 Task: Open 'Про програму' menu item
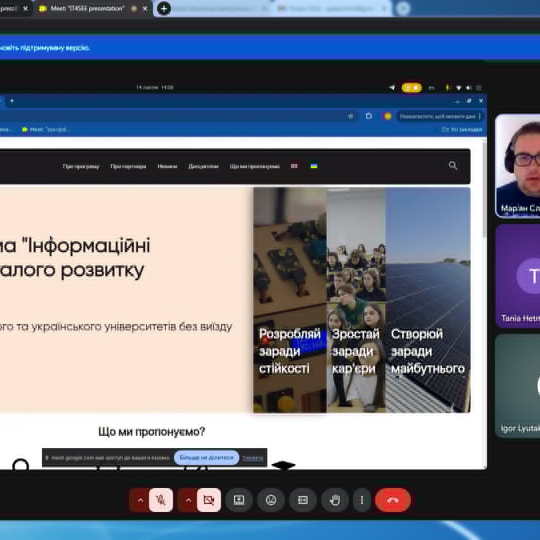[81, 166]
